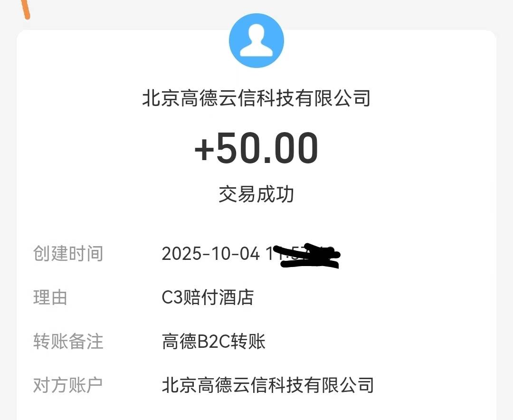Viewport: 513px width, 420px height.
Task: Click the 对方账户 field label
Action: click(x=68, y=385)
